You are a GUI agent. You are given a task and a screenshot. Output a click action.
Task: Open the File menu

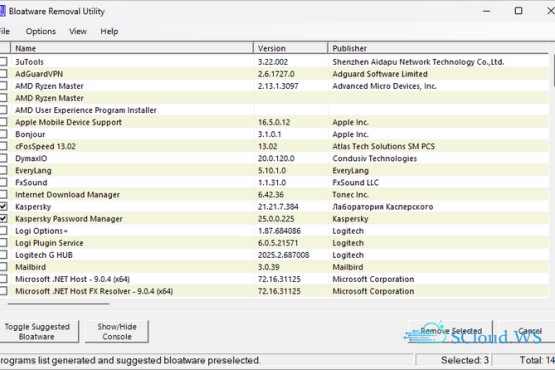[x=4, y=32]
